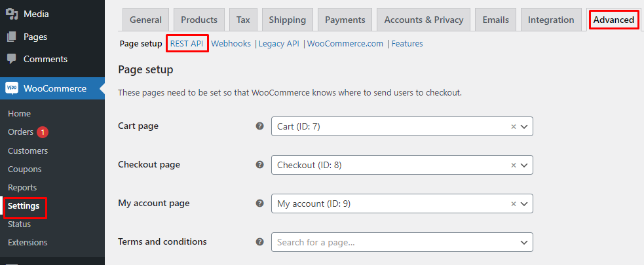Screen dimensions: 644x265
Task: Expand the Checkout page dropdown
Action: [524, 166]
